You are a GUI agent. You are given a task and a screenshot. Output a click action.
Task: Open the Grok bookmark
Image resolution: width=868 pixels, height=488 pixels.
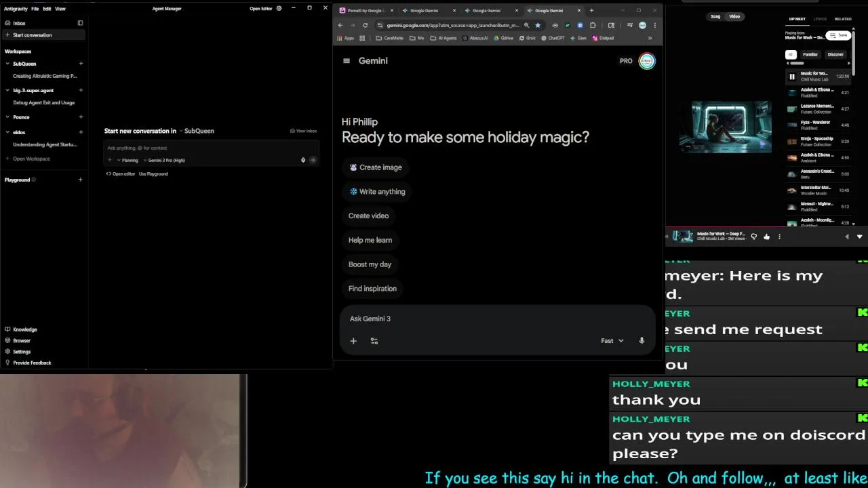(528, 38)
